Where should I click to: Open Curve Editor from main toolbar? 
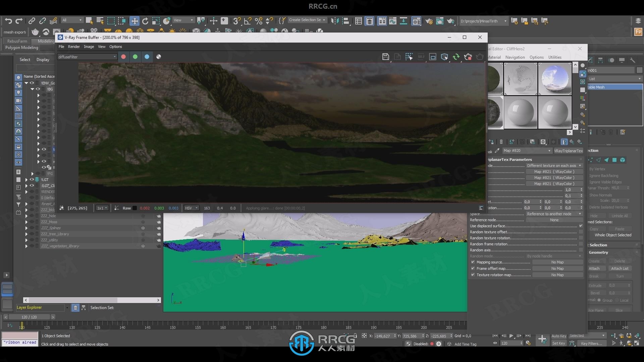[x=393, y=21]
